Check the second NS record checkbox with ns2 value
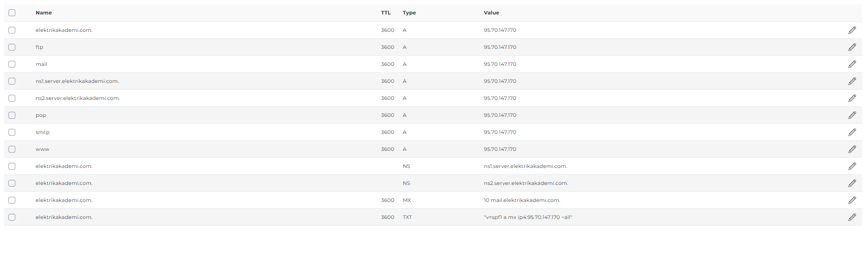This screenshot has height=264, width=868. (x=12, y=183)
